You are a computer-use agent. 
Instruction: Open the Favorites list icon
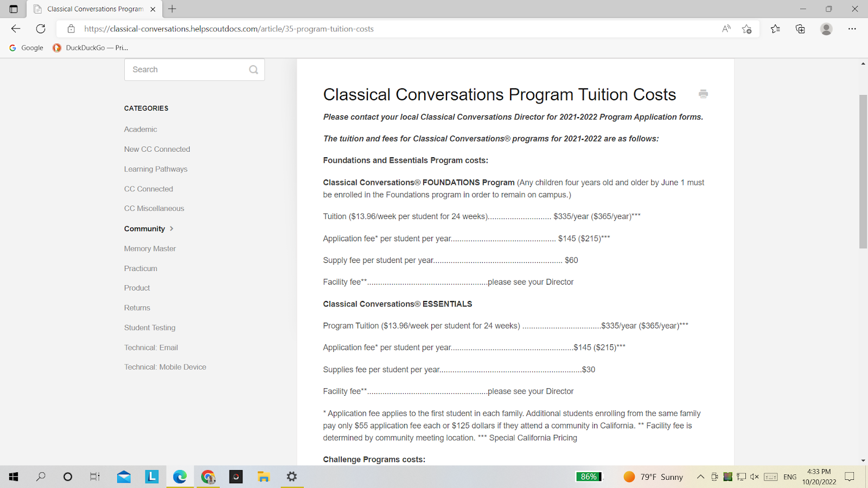(775, 29)
